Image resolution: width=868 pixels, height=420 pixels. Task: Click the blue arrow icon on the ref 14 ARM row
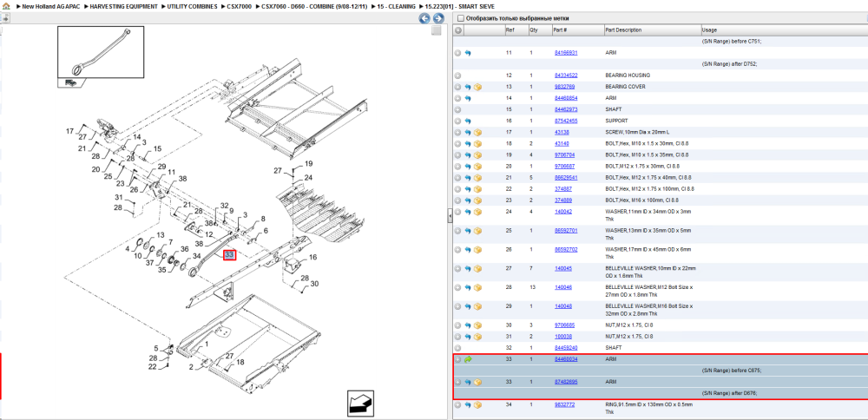click(468, 98)
